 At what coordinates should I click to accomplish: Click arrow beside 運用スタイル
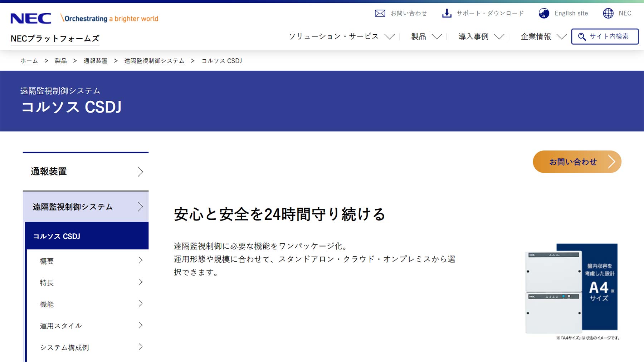[141, 325]
